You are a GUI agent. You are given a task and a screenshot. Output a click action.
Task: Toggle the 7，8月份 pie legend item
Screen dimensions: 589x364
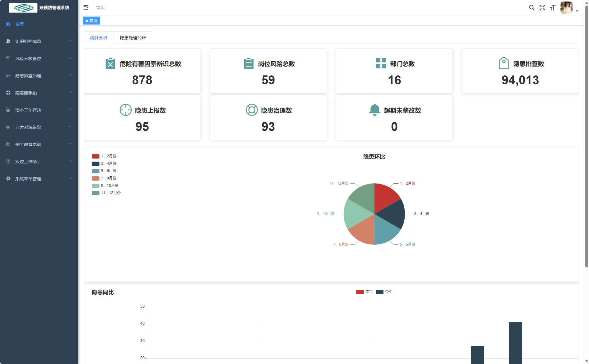104,178
